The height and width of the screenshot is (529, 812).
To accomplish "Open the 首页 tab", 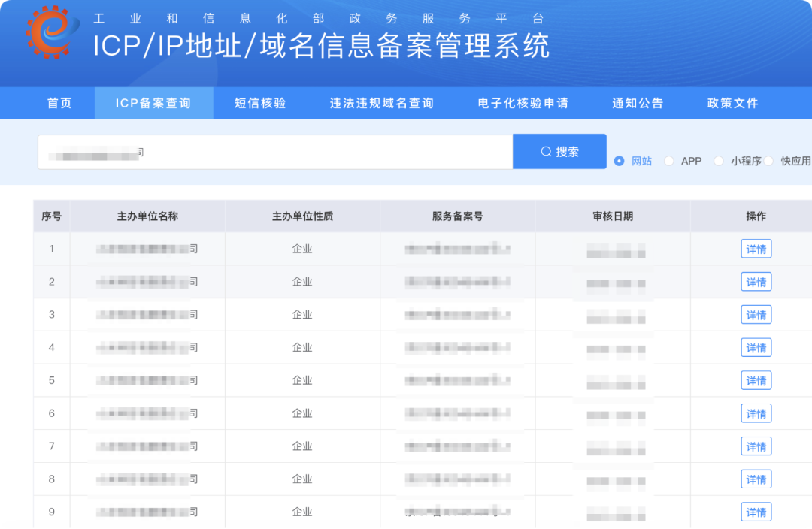I will point(60,103).
